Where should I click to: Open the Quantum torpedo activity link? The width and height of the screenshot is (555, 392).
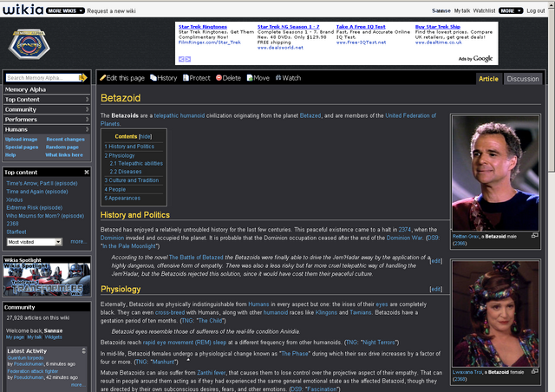[25, 357]
